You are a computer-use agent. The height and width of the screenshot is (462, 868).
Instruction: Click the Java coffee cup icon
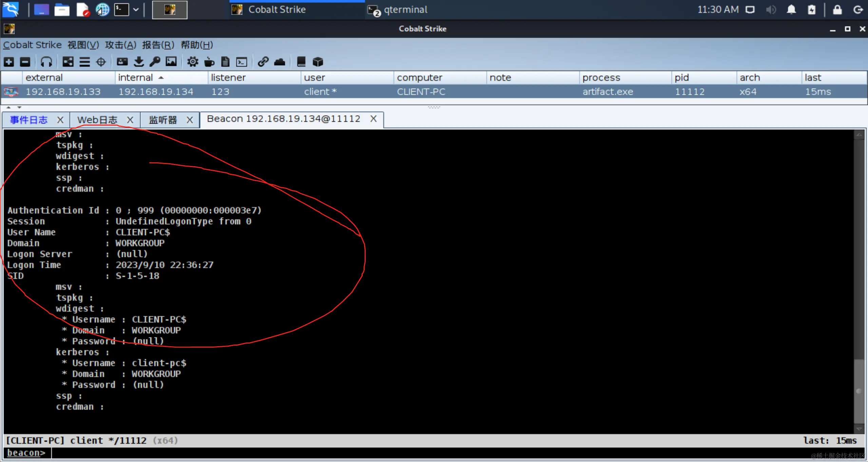pos(209,62)
